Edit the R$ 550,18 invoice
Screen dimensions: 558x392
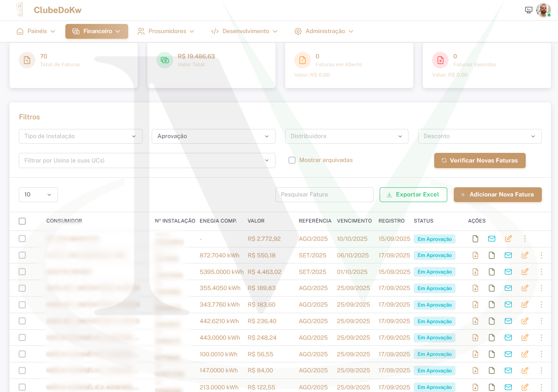point(525,255)
